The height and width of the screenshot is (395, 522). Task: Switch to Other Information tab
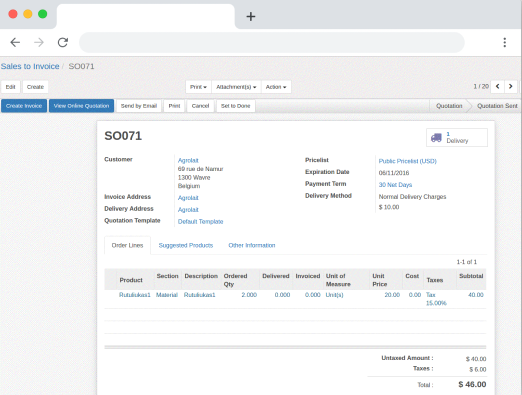click(252, 246)
